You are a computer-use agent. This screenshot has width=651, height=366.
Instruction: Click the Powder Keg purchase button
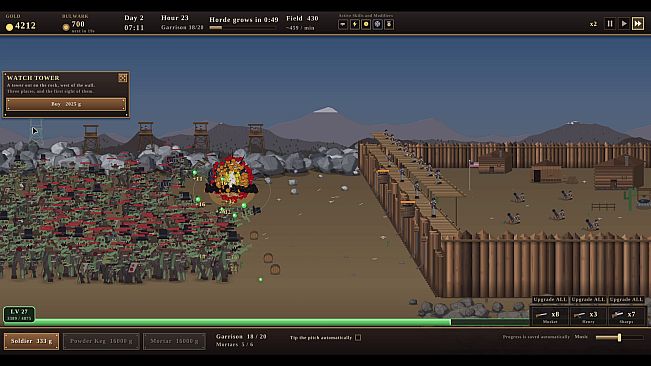click(x=101, y=341)
